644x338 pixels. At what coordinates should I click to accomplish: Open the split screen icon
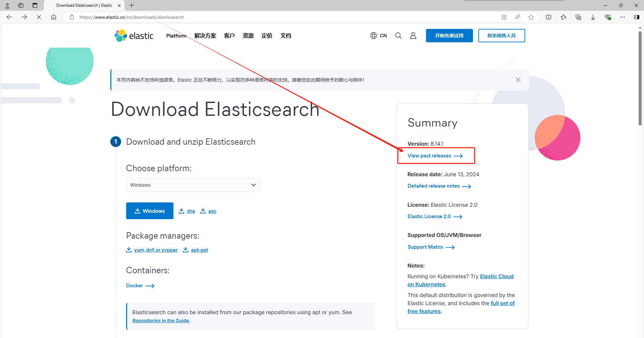click(549, 17)
